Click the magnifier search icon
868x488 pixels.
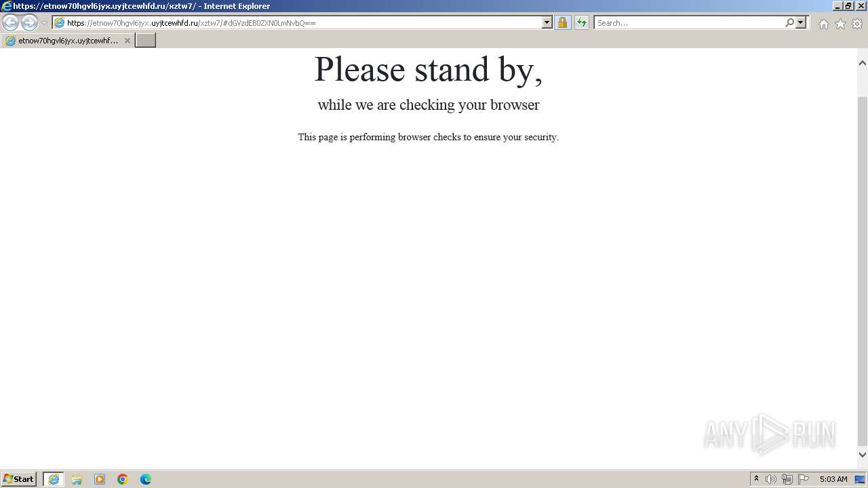coord(789,22)
